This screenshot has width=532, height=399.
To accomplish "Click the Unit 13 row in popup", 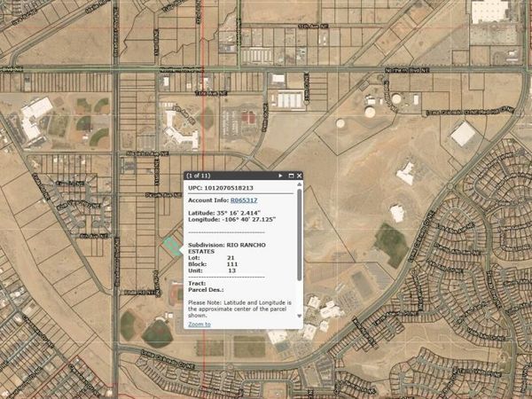I will [213, 271].
